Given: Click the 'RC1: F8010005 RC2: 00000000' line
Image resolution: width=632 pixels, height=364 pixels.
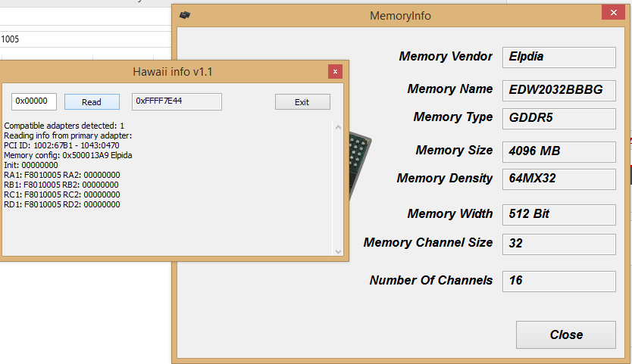Looking at the screenshot, I should click(x=62, y=194).
